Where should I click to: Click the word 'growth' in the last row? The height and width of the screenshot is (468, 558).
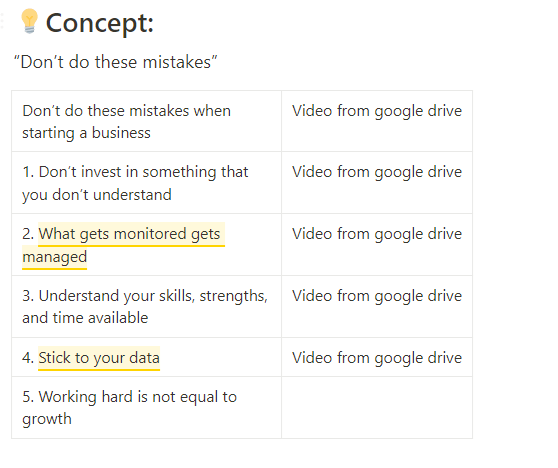tap(47, 419)
